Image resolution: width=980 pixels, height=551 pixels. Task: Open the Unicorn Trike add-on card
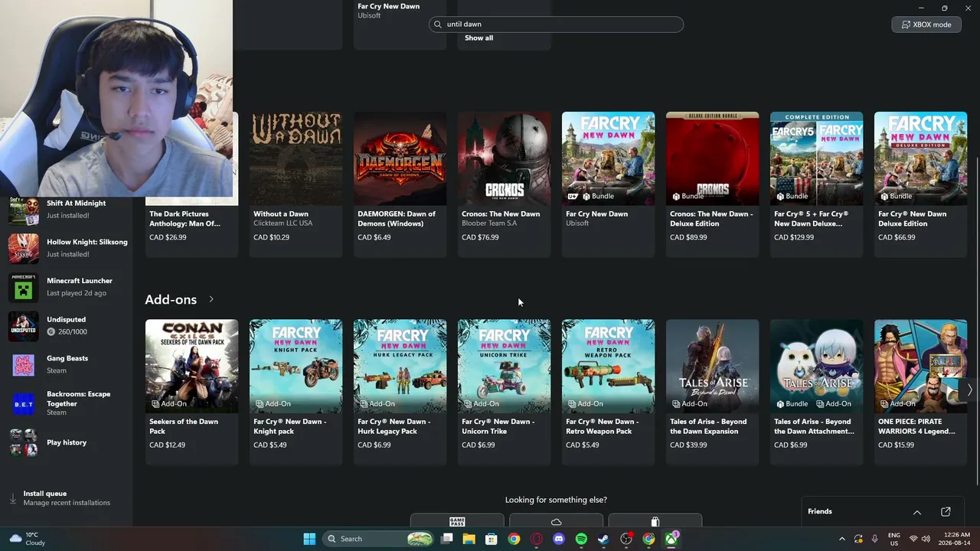(504, 392)
